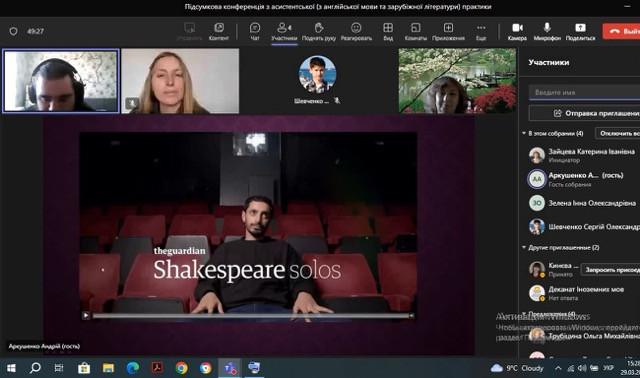Viewport: 640px width, 378px height.
Task: Click the avatar photo of Зайцева Катерина
Action: [537, 155]
